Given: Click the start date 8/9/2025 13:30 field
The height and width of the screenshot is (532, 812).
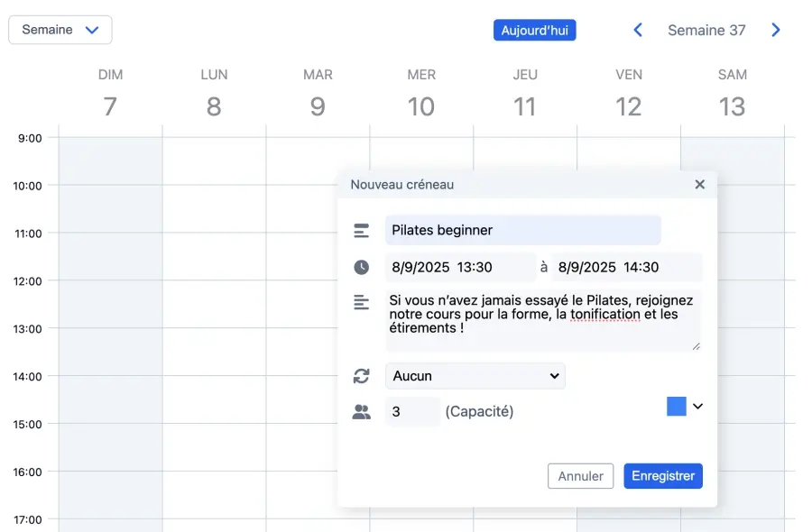Looking at the screenshot, I should pyautogui.click(x=460, y=267).
